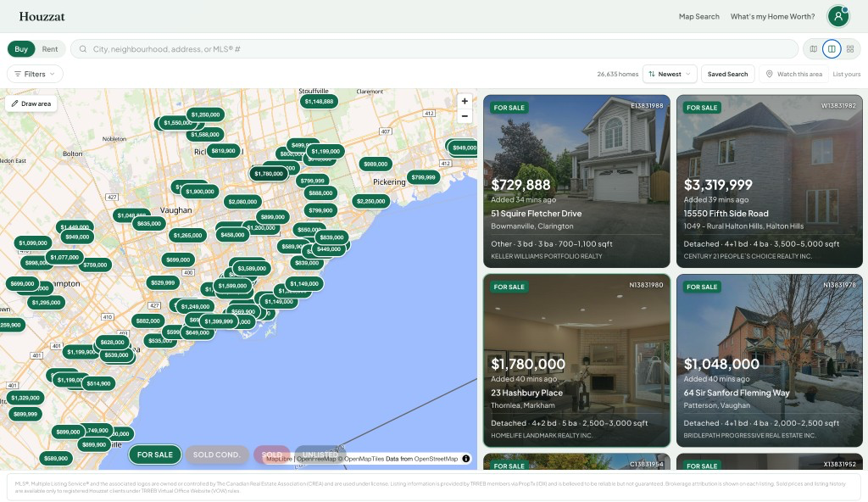868x502 pixels.
Task: Select the split map-list view icon
Action: [832, 49]
